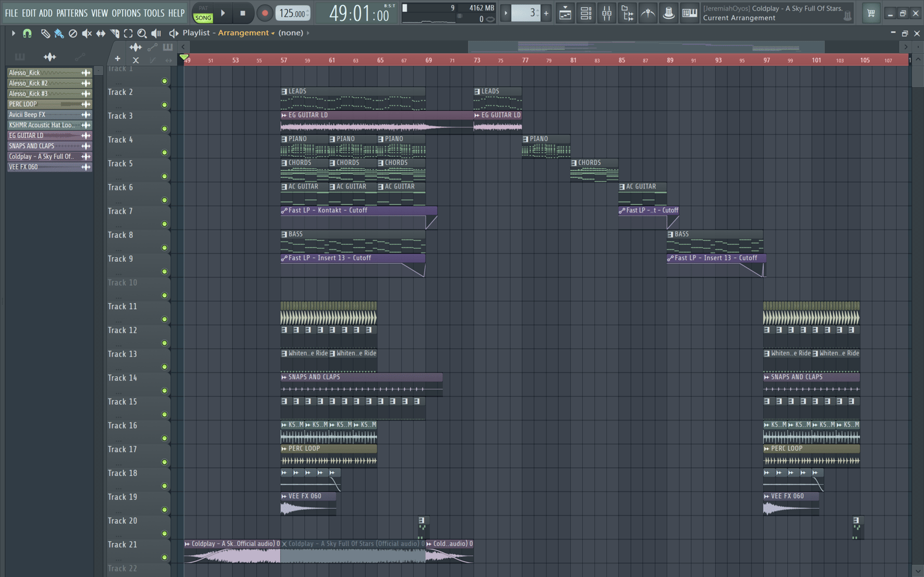Open the ADD menu

click(46, 13)
